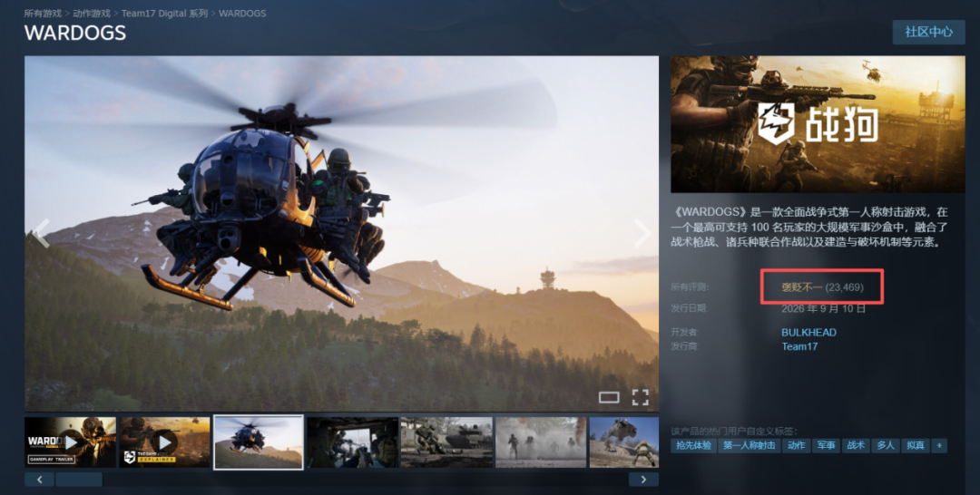
Task: Play the game explained video thumbnail
Action: (164, 442)
